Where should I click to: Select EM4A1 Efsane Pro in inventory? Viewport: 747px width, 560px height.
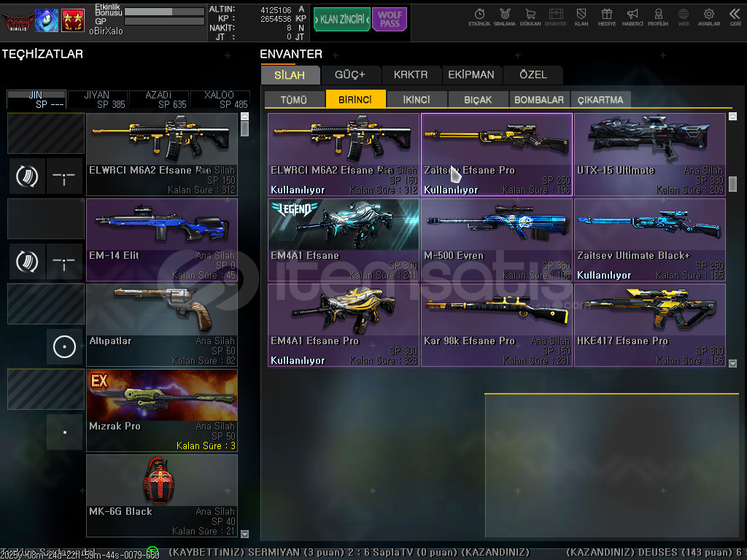[x=344, y=325]
